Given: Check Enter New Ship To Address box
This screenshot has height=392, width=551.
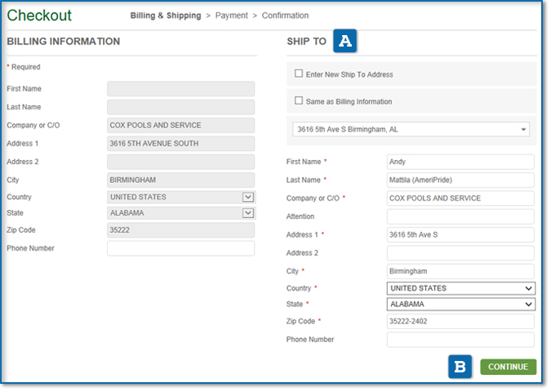Looking at the screenshot, I should point(299,73).
